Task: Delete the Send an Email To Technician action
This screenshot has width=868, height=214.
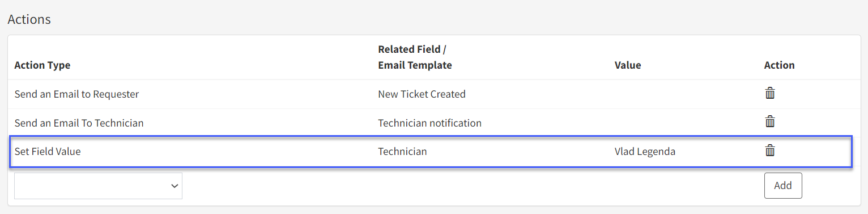Action: (x=770, y=121)
